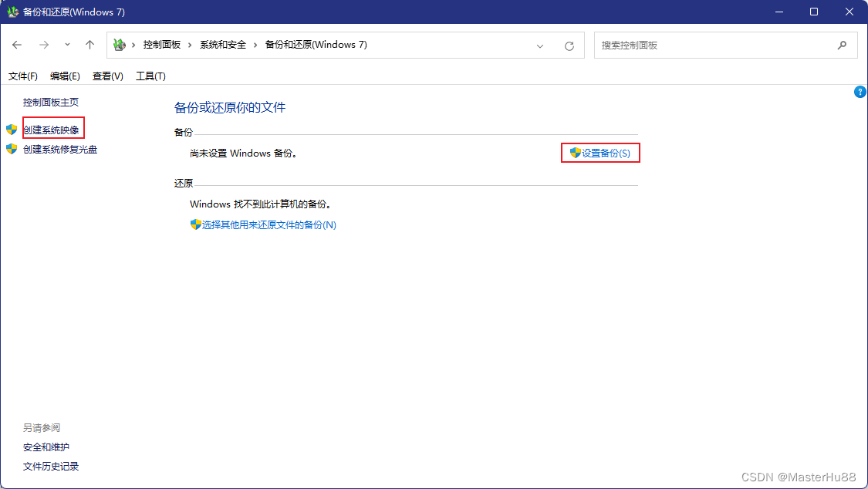The width and height of the screenshot is (868, 489).
Task: Expand chevron after 控制面板 breadcrumb
Action: click(x=189, y=45)
